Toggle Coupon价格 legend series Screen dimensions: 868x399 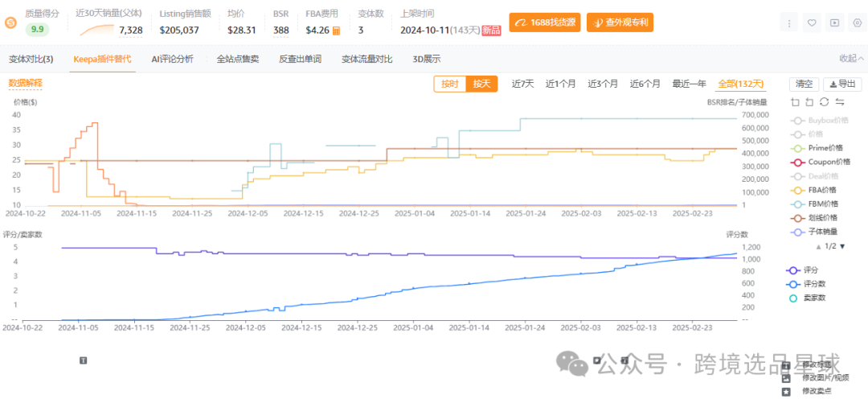pos(821,162)
